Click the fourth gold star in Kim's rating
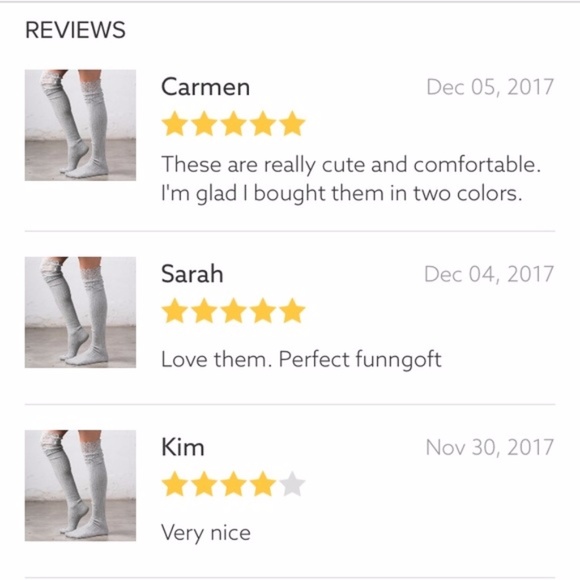 pos(263,484)
